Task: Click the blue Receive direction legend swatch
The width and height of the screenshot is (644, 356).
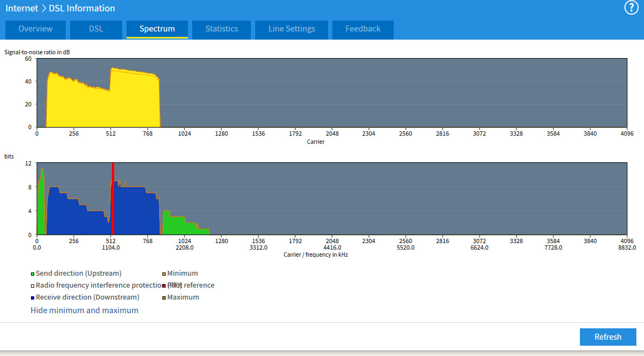Action: click(x=33, y=298)
